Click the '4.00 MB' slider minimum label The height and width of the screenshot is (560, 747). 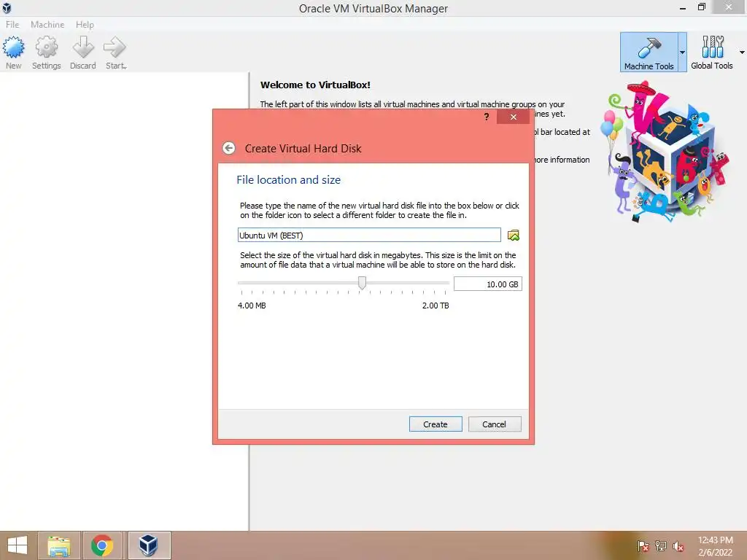252,306
